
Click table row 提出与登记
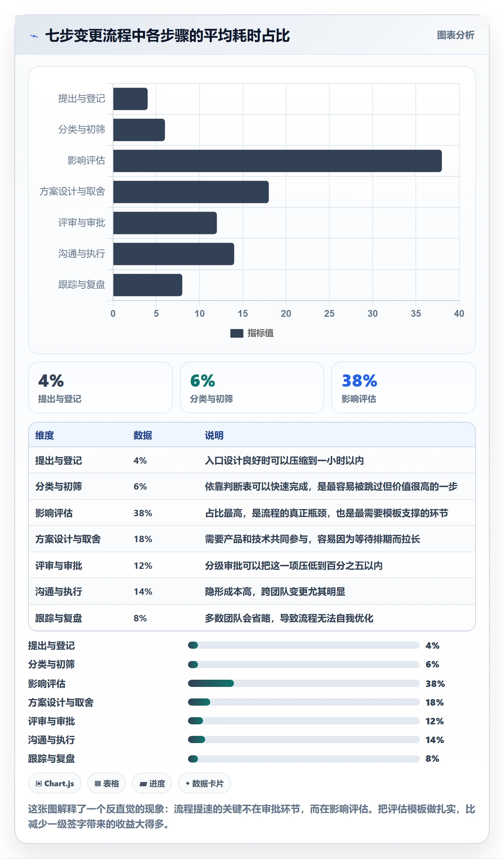pos(252,460)
